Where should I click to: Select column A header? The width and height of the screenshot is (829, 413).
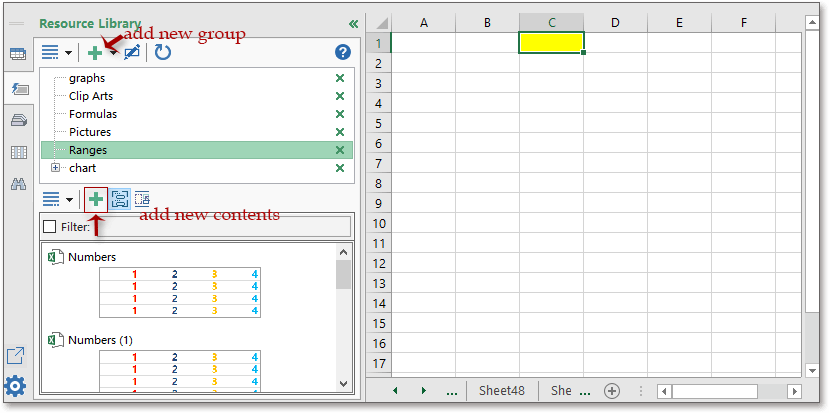pyautogui.click(x=423, y=22)
